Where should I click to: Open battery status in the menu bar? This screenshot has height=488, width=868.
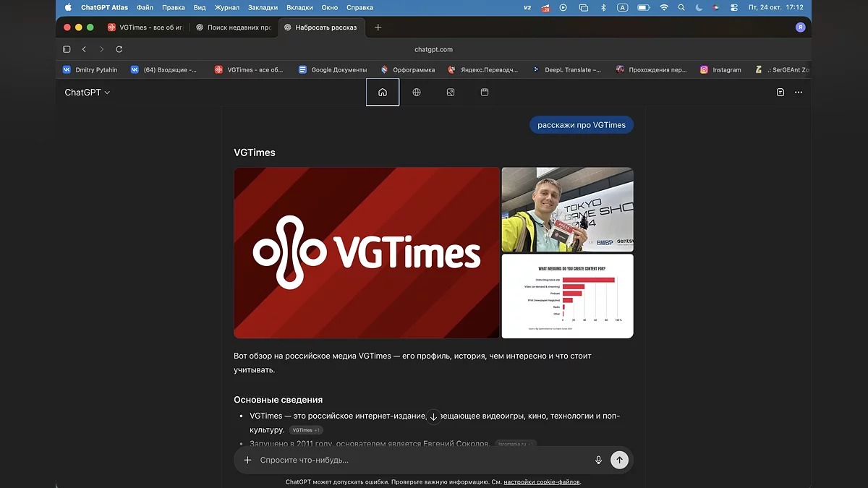[x=643, y=7]
